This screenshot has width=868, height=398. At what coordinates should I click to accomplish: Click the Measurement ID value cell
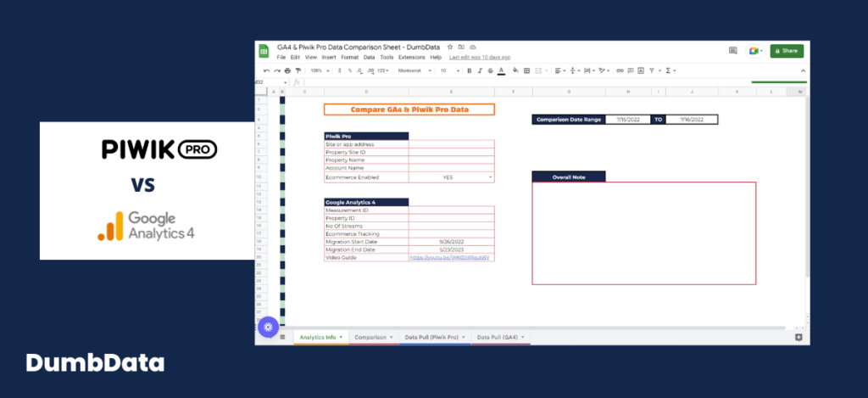click(451, 210)
